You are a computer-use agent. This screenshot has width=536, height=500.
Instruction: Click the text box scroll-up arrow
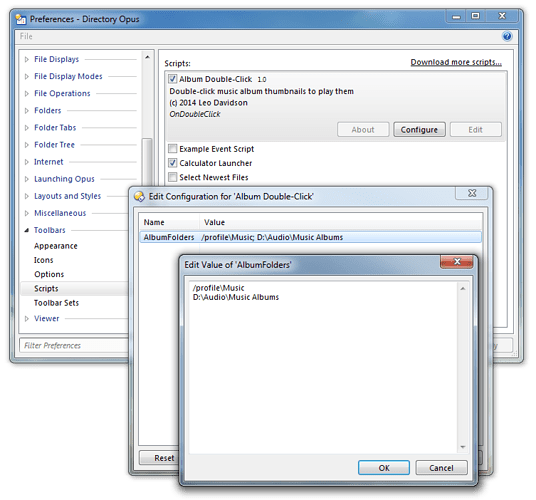463,289
